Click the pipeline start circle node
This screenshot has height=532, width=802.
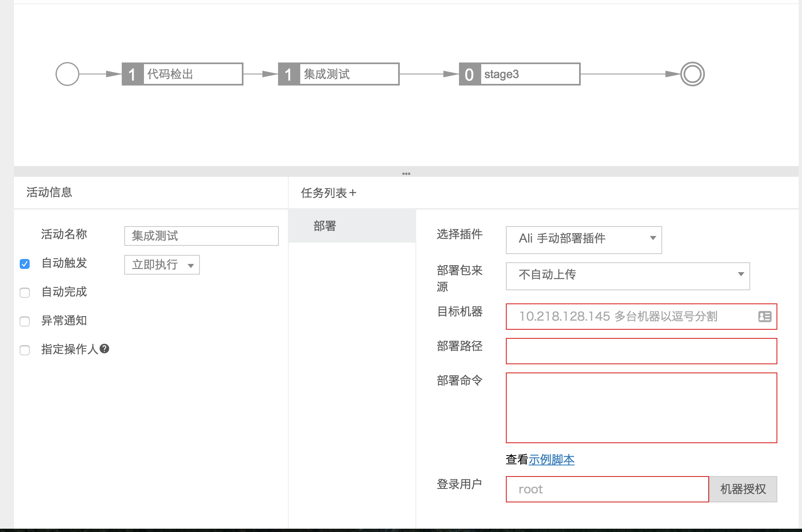[67, 74]
